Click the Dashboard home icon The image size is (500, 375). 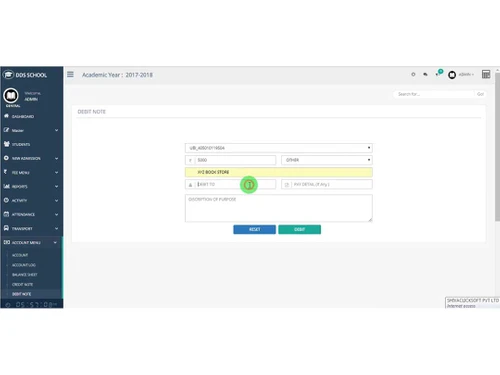point(6,116)
